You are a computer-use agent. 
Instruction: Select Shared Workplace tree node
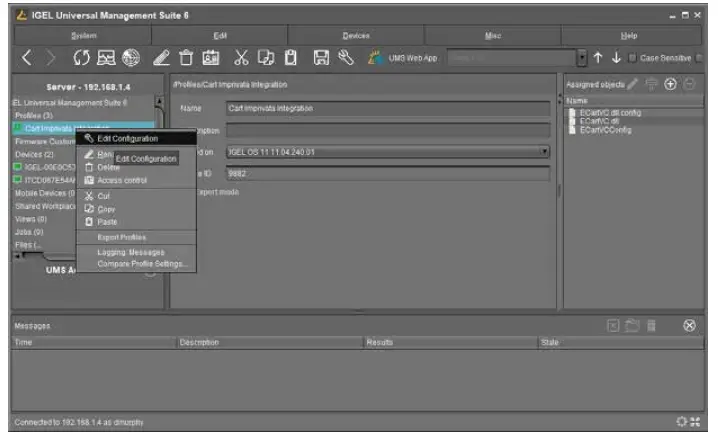[x=44, y=206]
